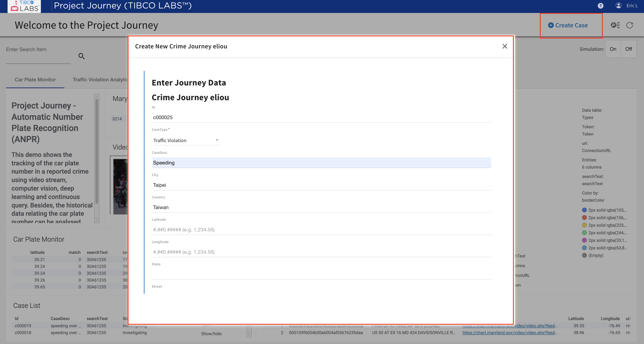Click the searchText header in Car Plate Monitor

[97, 252]
